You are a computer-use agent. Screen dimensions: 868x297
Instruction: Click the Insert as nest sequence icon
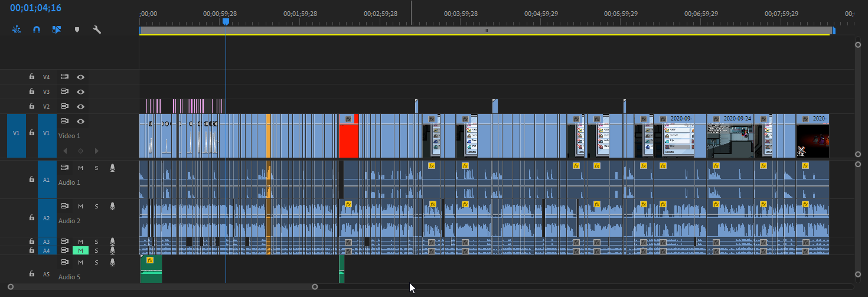pos(17,30)
